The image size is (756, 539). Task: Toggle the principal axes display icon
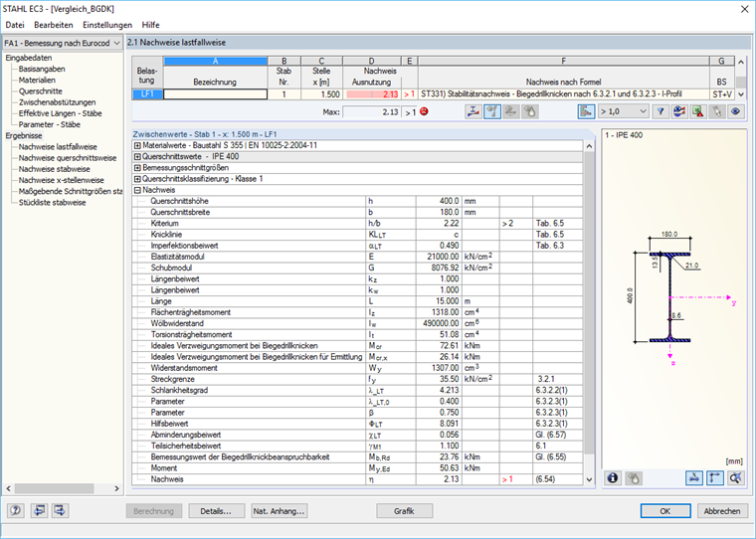(714, 477)
